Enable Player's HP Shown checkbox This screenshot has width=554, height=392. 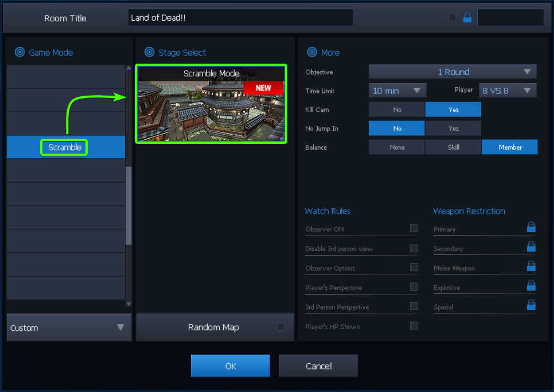(x=413, y=326)
